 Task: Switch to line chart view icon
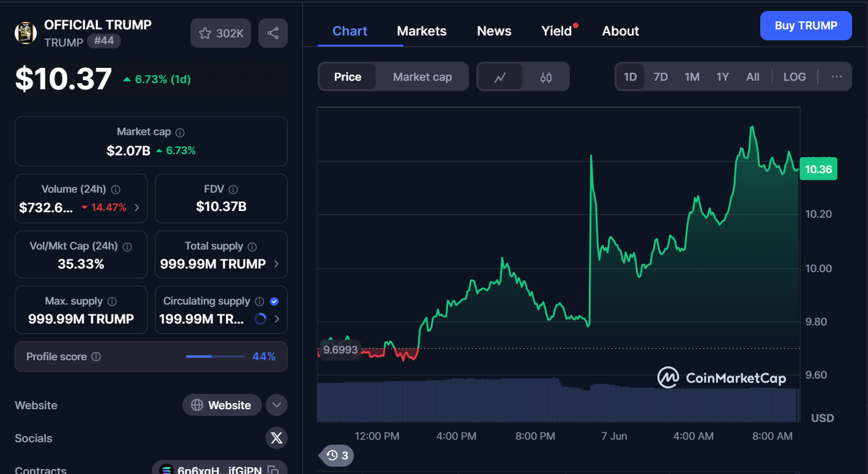click(x=500, y=77)
